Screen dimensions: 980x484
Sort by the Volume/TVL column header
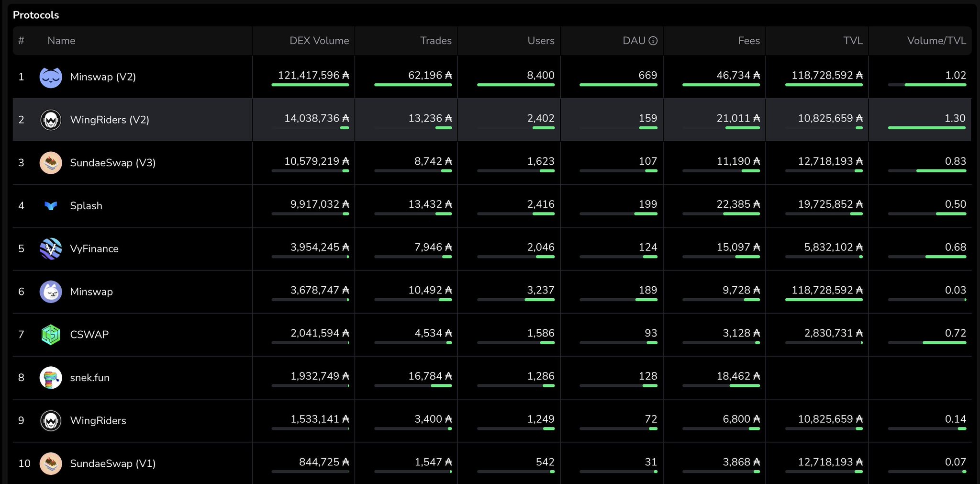tap(936, 41)
